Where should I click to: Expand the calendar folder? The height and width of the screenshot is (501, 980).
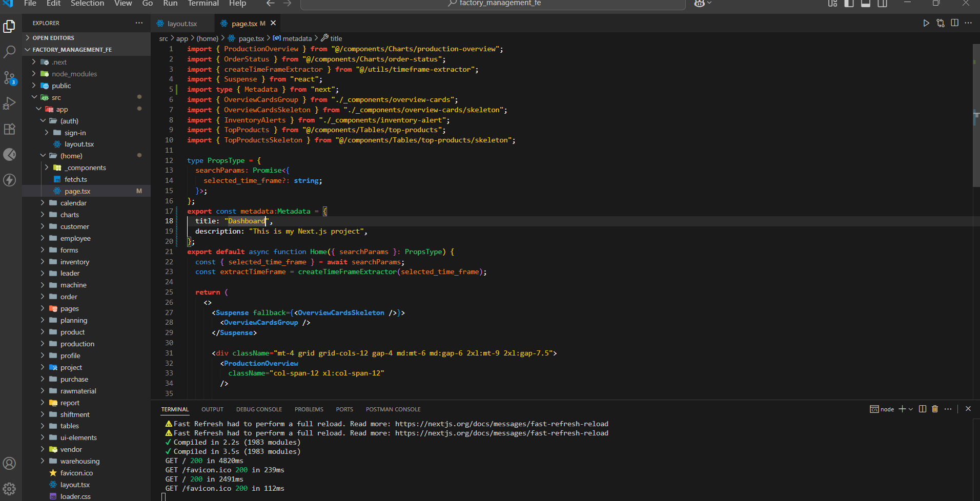point(73,203)
